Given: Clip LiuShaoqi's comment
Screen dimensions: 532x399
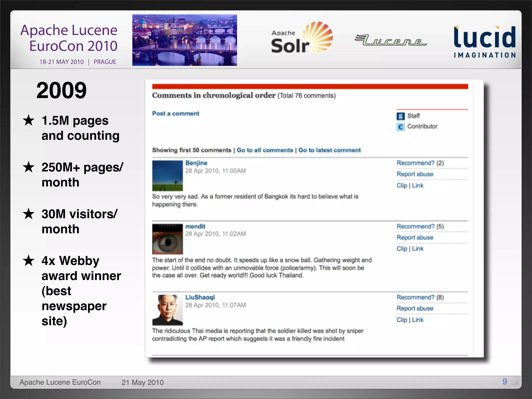Looking at the screenshot, I should 402,320.
